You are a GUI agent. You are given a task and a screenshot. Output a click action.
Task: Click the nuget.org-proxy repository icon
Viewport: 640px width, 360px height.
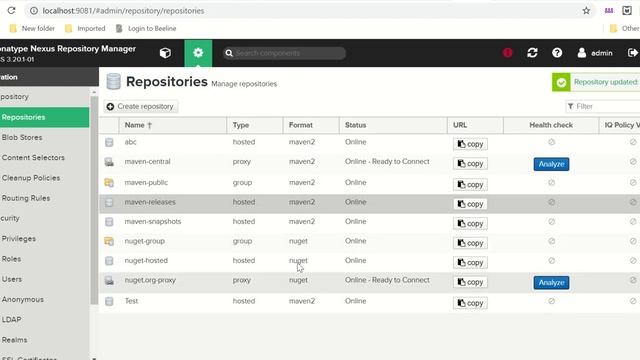[x=109, y=280]
